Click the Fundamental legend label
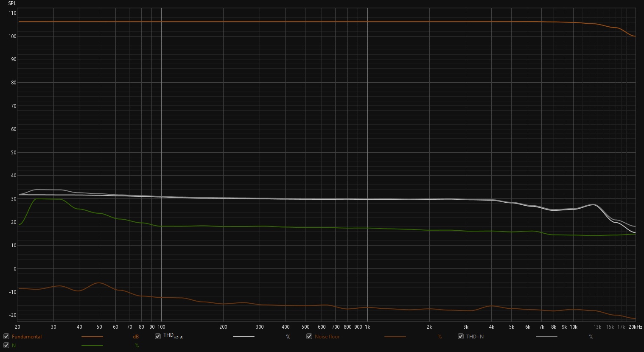Screen dimensions: 644x352 tap(27, 337)
